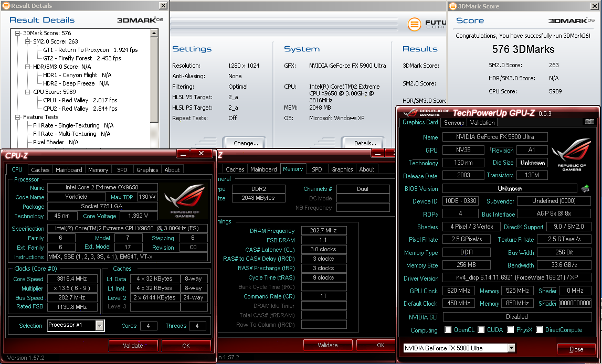Click the Driver Version field in GPU-Z

point(517,277)
